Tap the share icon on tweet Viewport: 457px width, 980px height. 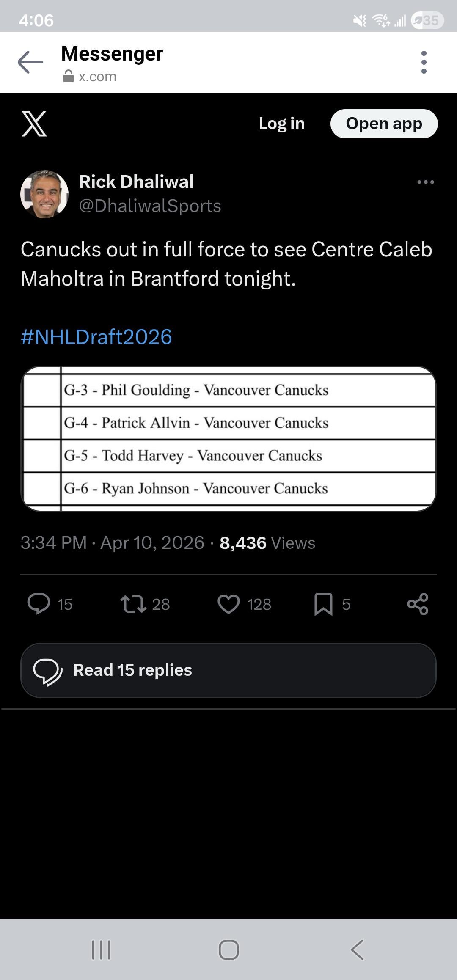point(418,604)
